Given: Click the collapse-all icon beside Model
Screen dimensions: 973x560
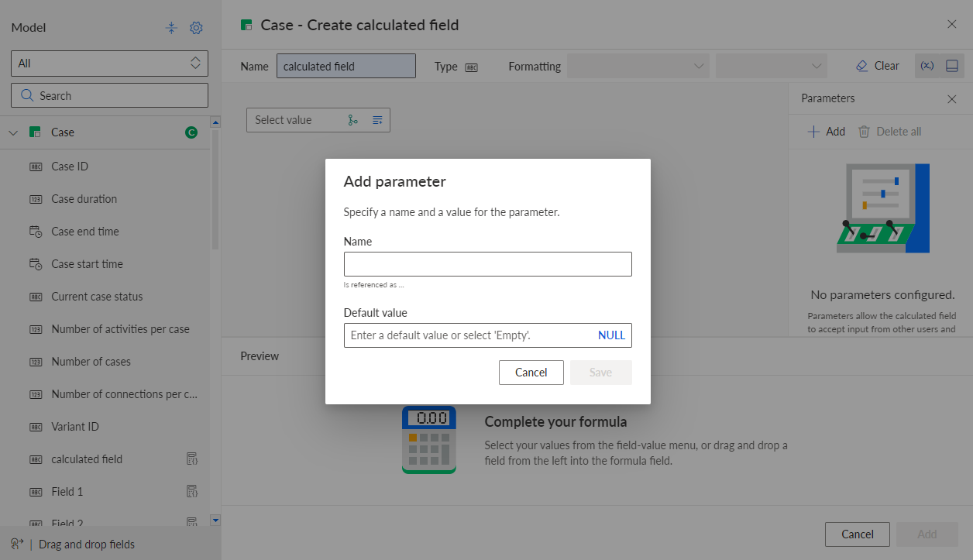Looking at the screenshot, I should pyautogui.click(x=172, y=28).
